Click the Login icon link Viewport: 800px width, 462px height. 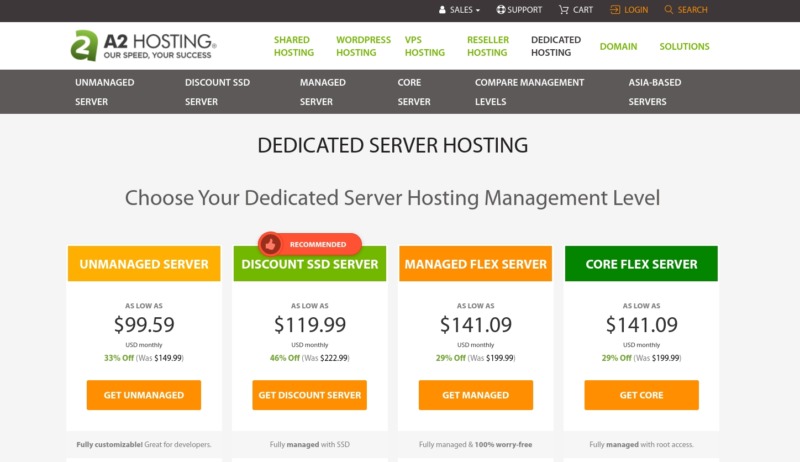tap(615, 10)
